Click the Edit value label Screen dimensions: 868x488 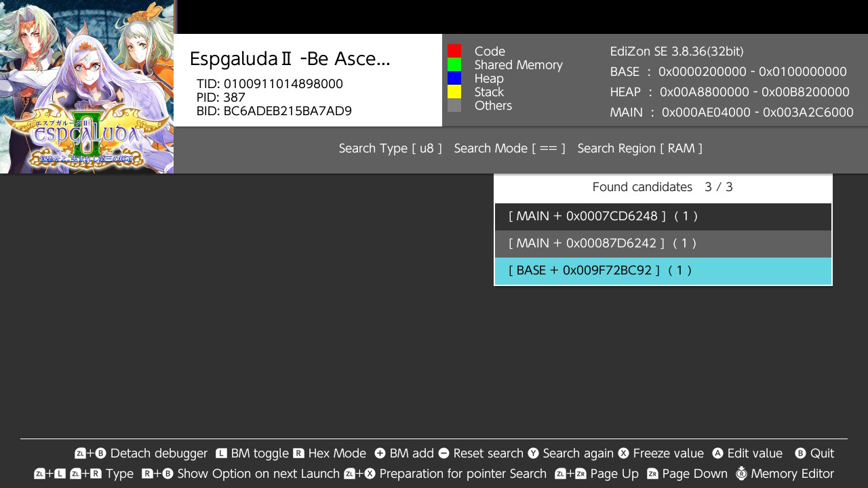pyautogui.click(x=755, y=453)
